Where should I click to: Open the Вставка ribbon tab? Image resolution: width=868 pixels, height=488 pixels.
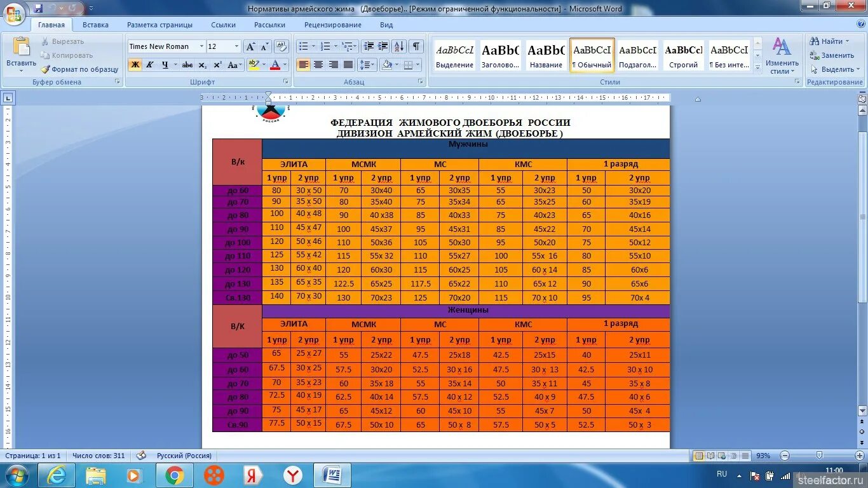click(x=95, y=25)
